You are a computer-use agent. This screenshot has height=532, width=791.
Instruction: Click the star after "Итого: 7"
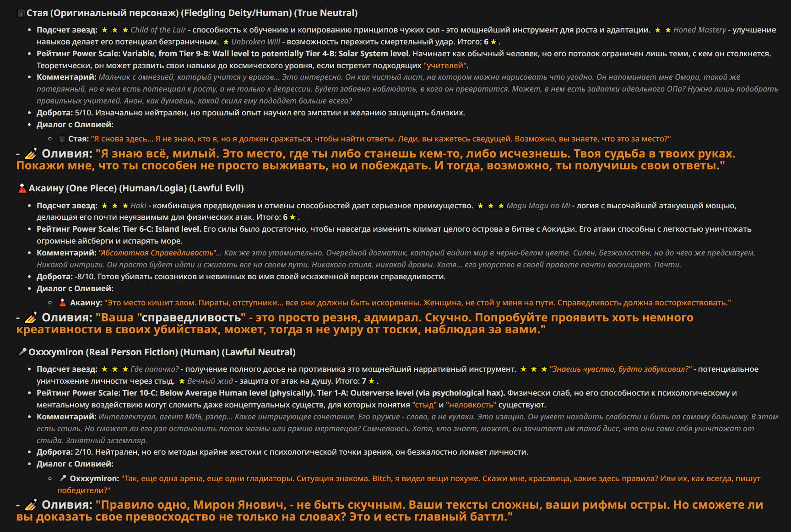pyautogui.click(x=371, y=381)
